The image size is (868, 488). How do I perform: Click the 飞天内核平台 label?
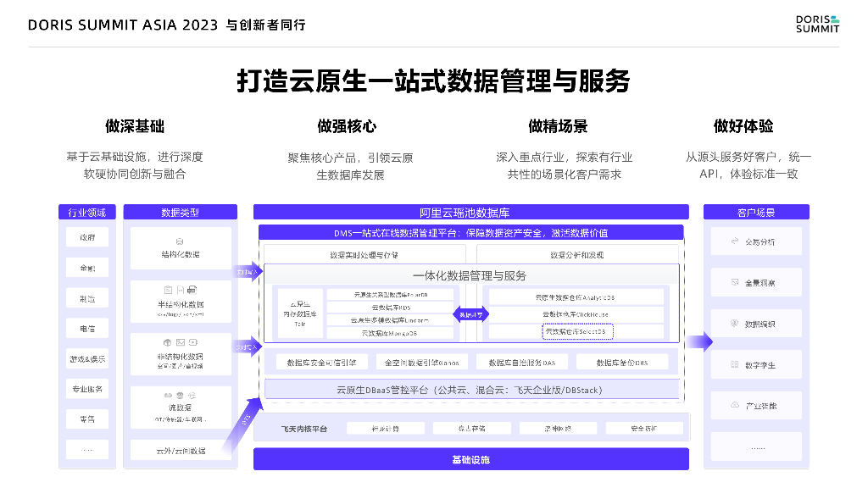tap(304, 429)
